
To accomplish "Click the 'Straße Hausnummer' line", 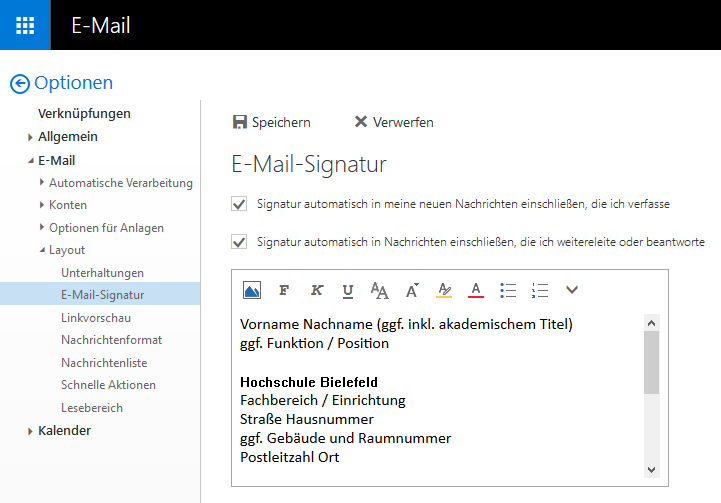I will [x=307, y=419].
